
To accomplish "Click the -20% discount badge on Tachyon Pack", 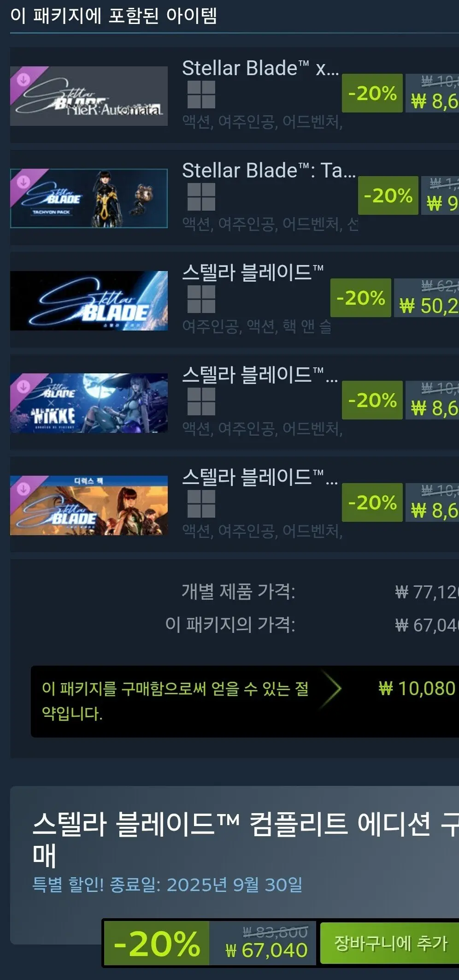I will coord(388,195).
